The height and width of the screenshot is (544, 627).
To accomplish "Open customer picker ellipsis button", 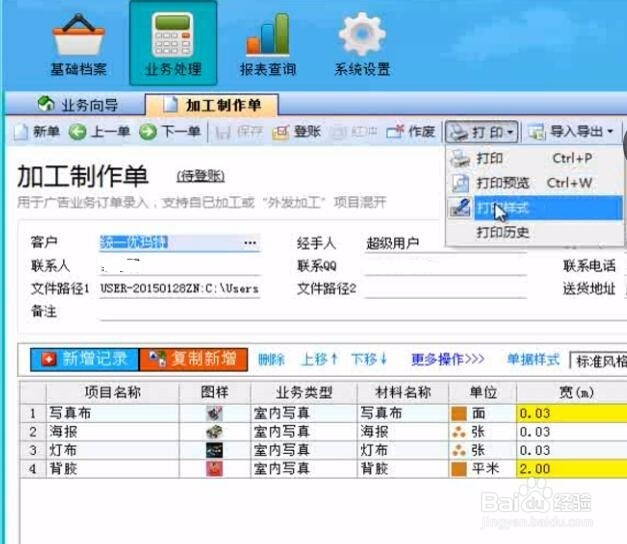I will tap(250, 242).
